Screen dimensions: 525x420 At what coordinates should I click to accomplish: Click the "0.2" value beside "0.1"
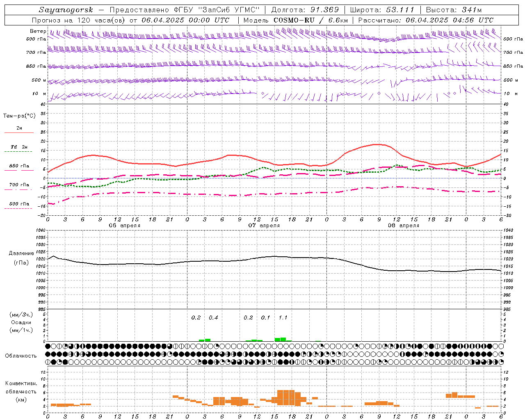(248, 317)
